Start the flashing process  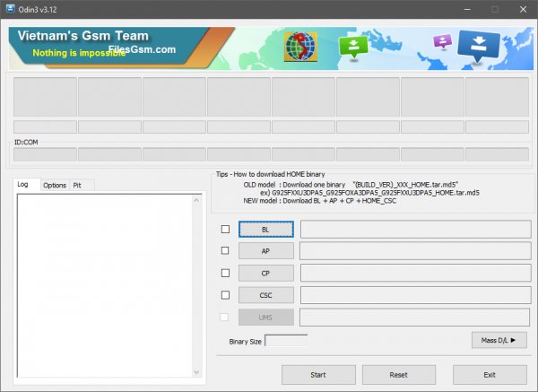pyautogui.click(x=318, y=375)
